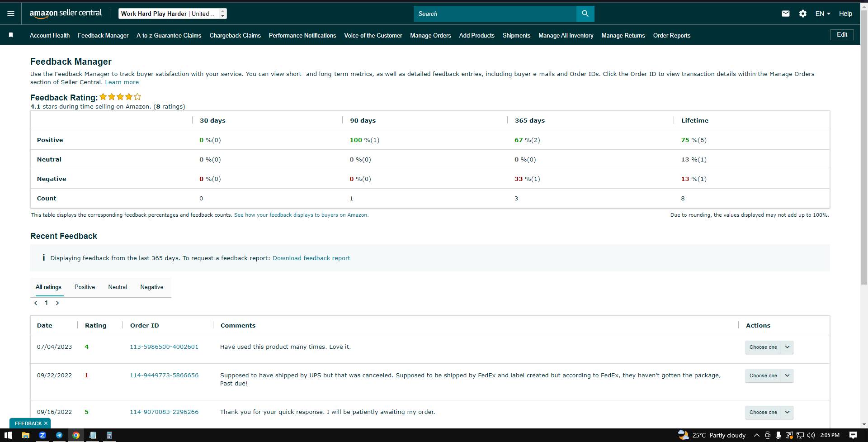Image resolution: width=868 pixels, height=442 pixels.
Task: Select the Negative feedback tab
Action: point(152,287)
